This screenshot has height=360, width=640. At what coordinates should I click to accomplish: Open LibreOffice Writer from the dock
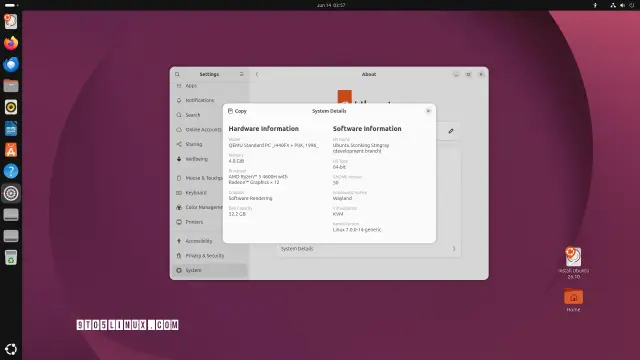click(11, 129)
